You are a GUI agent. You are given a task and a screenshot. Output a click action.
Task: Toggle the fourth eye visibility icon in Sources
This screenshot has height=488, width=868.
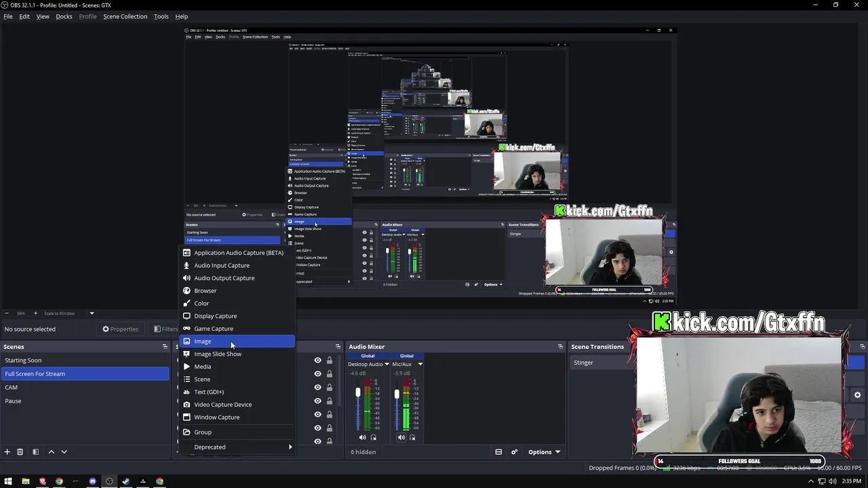[317, 401]
